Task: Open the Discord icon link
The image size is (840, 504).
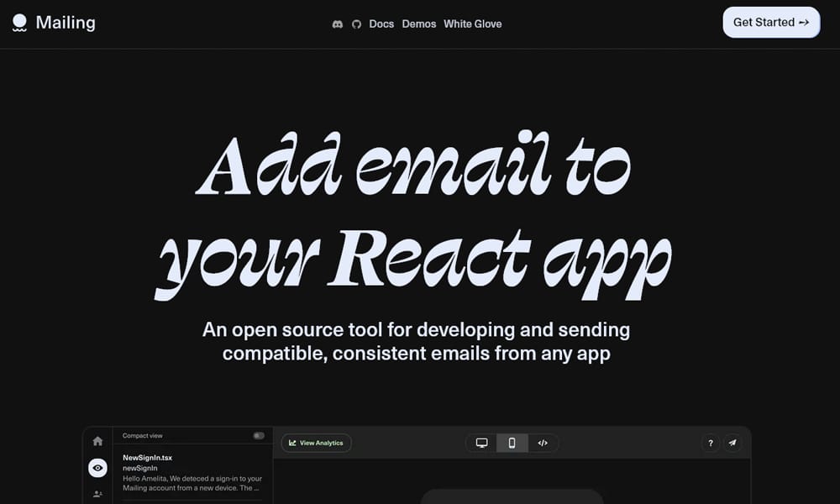Action: pos(338,24)
